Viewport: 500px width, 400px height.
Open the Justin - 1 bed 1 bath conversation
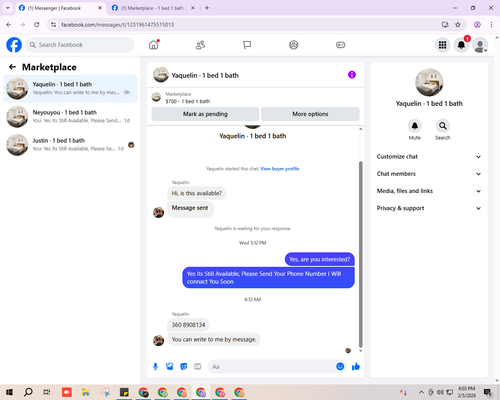pos(70,145)
